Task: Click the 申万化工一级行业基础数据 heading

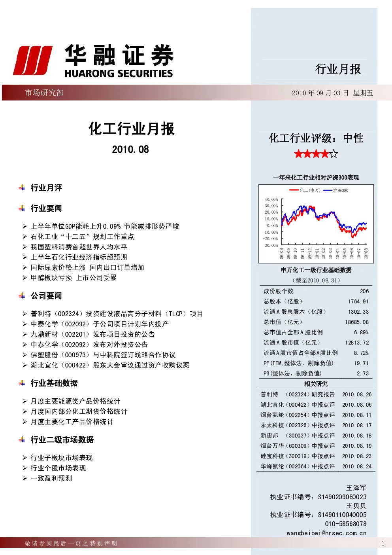Action: 316,270
